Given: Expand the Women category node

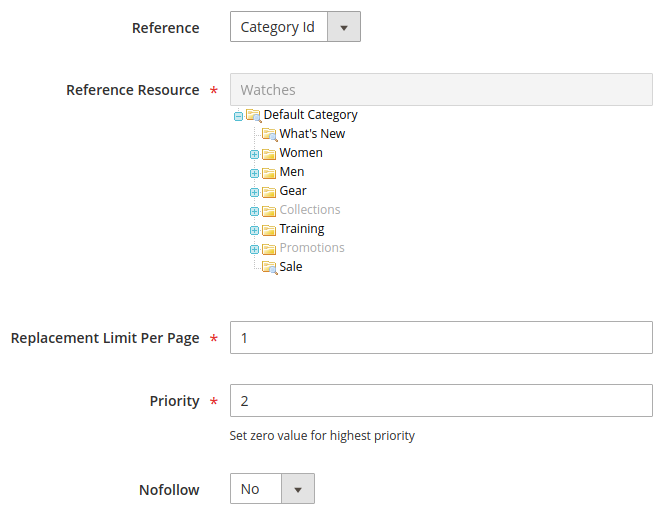Looking at the screenshot, I should pos(254,154).
